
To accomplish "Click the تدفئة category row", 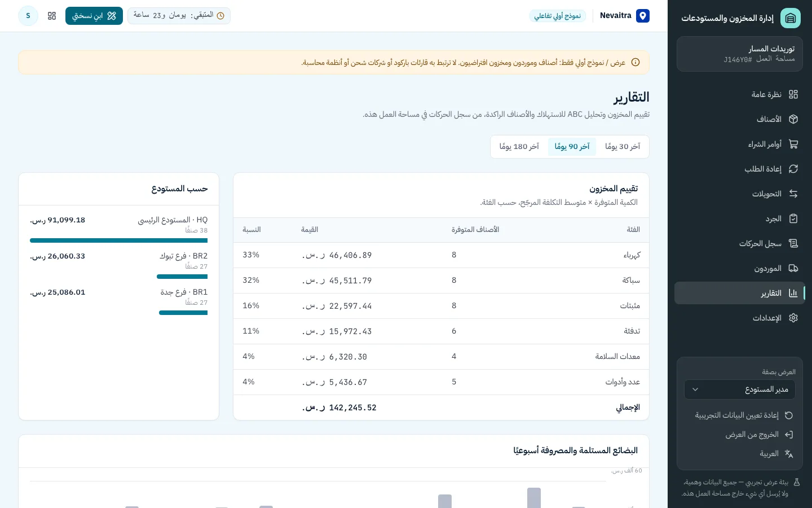I will tap(441, 331).
